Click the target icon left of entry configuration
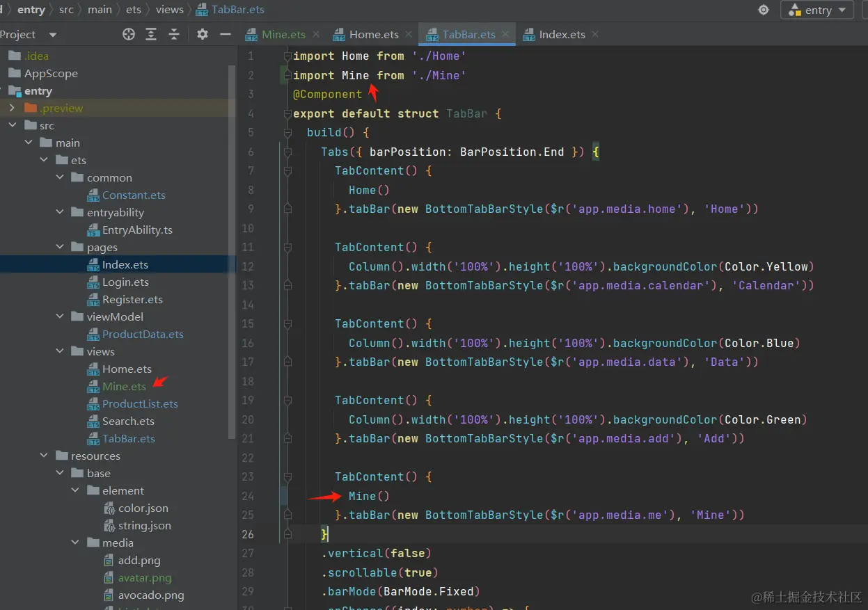 point(764,10)
